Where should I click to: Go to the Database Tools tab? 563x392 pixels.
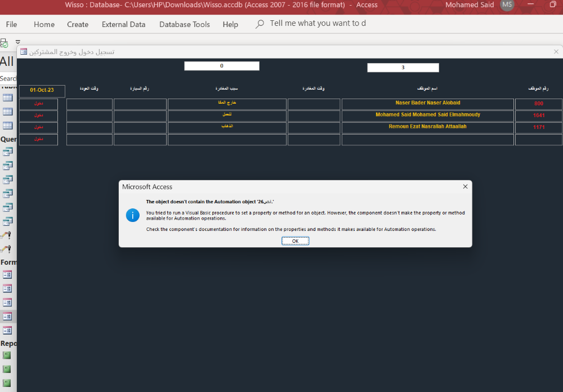point(185,24)
